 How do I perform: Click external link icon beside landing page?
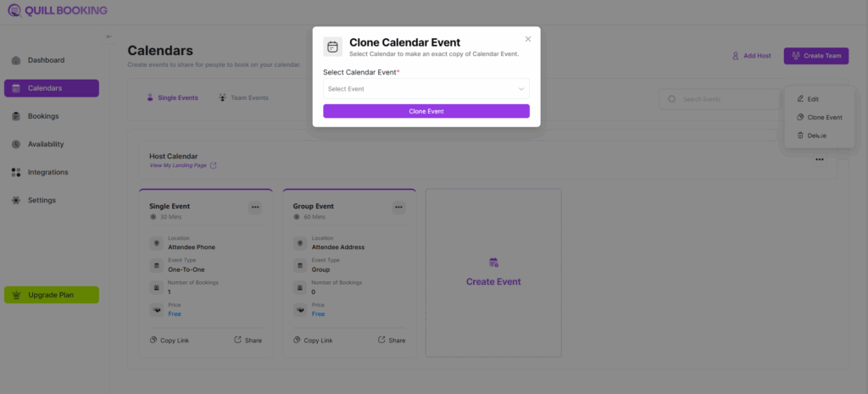coord(214,165)
